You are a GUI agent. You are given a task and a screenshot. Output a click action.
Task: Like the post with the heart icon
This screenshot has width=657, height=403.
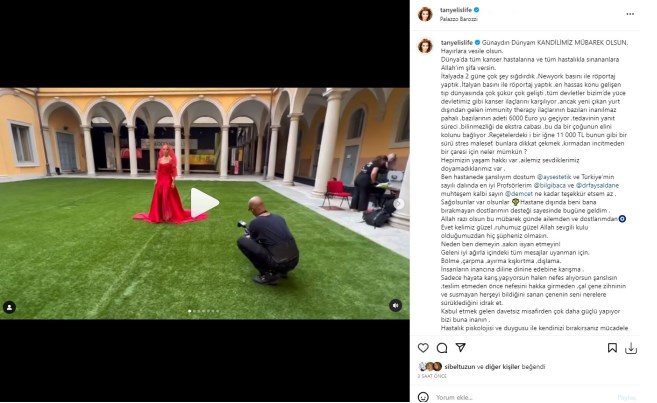click(423, 348)
